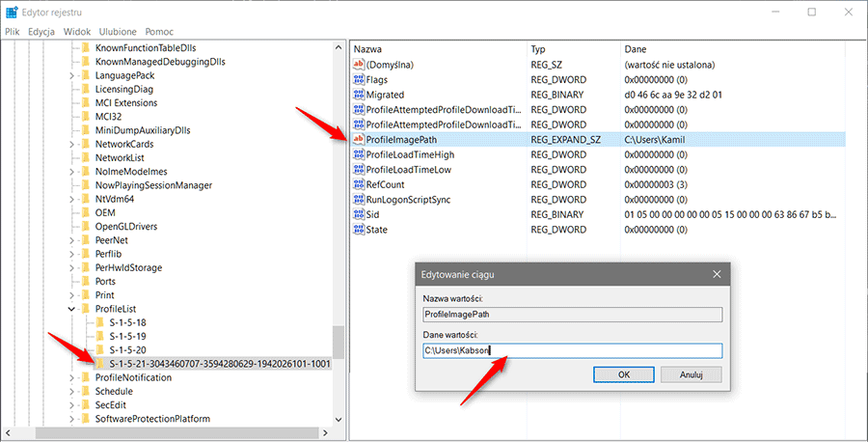Click the folder icon of LanguagePack key
868x442 pixels.
85,75
